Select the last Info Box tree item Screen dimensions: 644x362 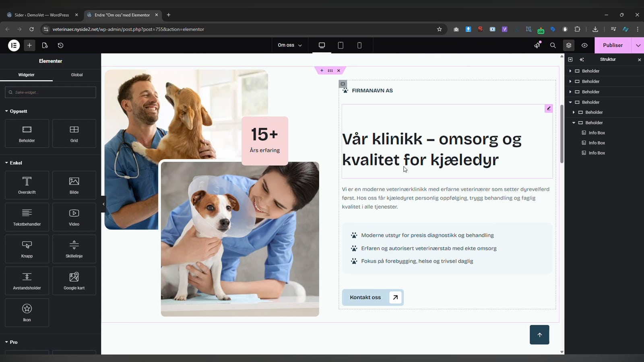(x=597, y=153)
